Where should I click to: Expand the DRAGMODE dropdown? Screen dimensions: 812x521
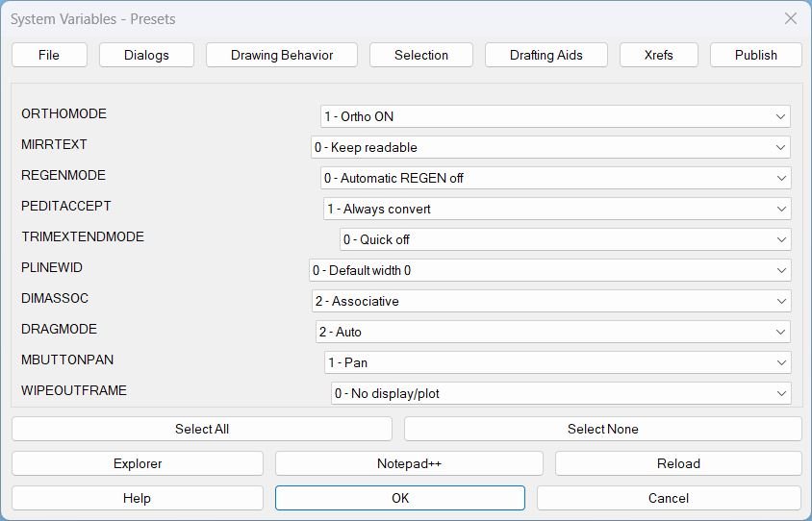(x=553, y=332)
